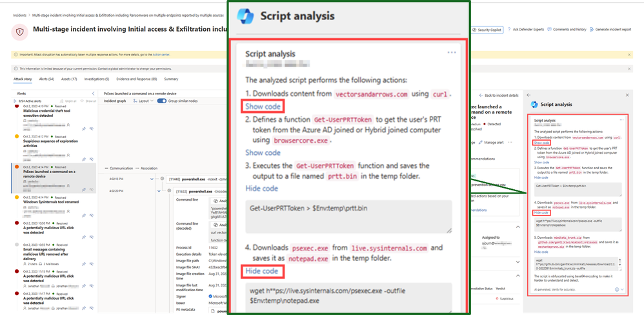
Task: Toggle Group similar nodes switch
Action: tap(162, 101)
